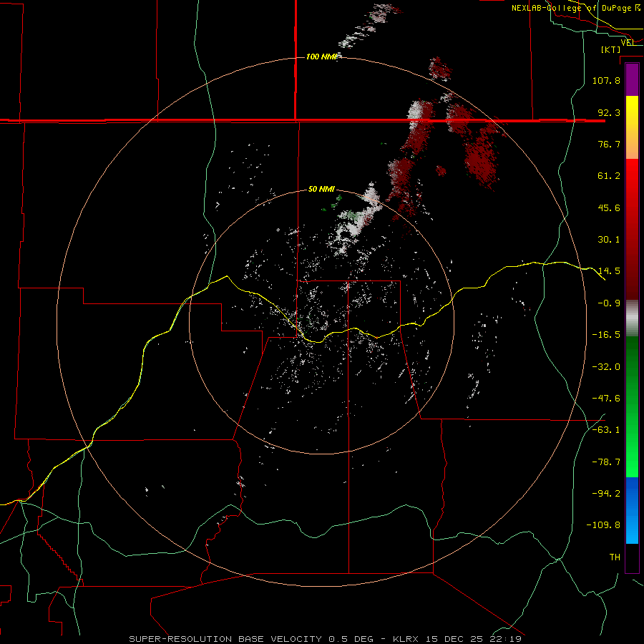Click the 14.5 velocity scale value
Viewport: 644px width, 644px height.
pos(609,271)
